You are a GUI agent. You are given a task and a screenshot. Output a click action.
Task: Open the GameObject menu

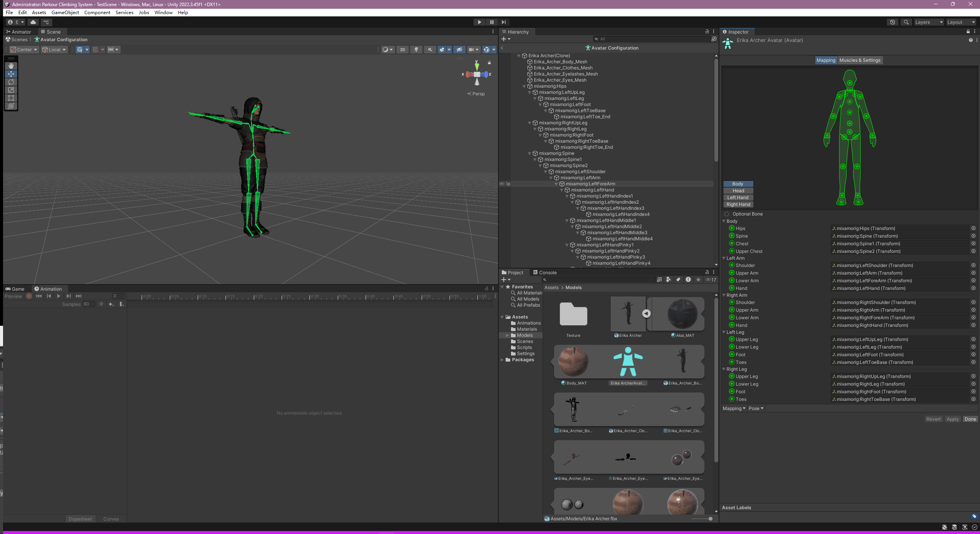point(65,12)
